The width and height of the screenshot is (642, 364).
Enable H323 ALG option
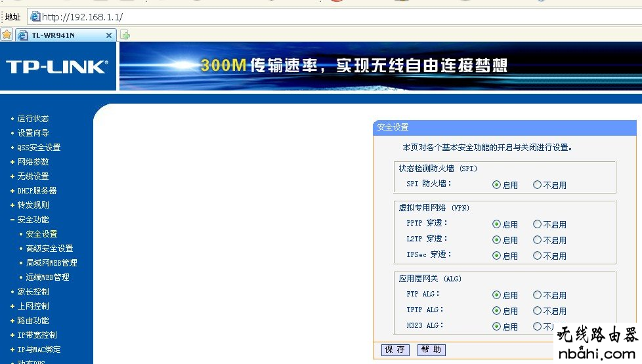coord(496,327)
